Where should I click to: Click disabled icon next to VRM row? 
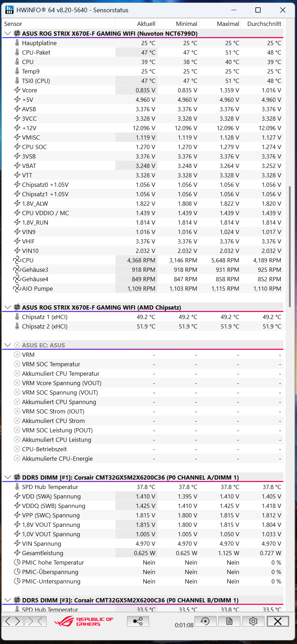pos(17,354)
